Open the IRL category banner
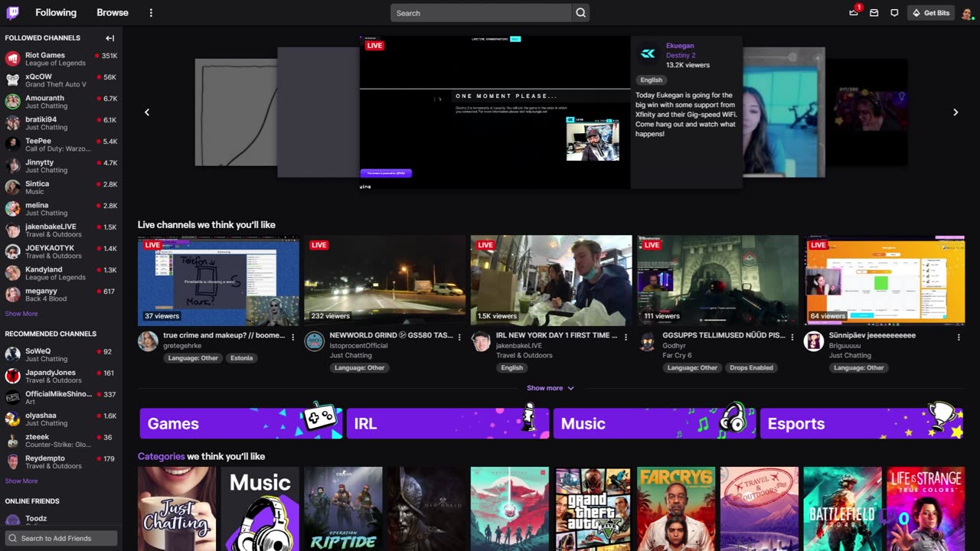Screen dimensions: 980x551 click(448, 423)
